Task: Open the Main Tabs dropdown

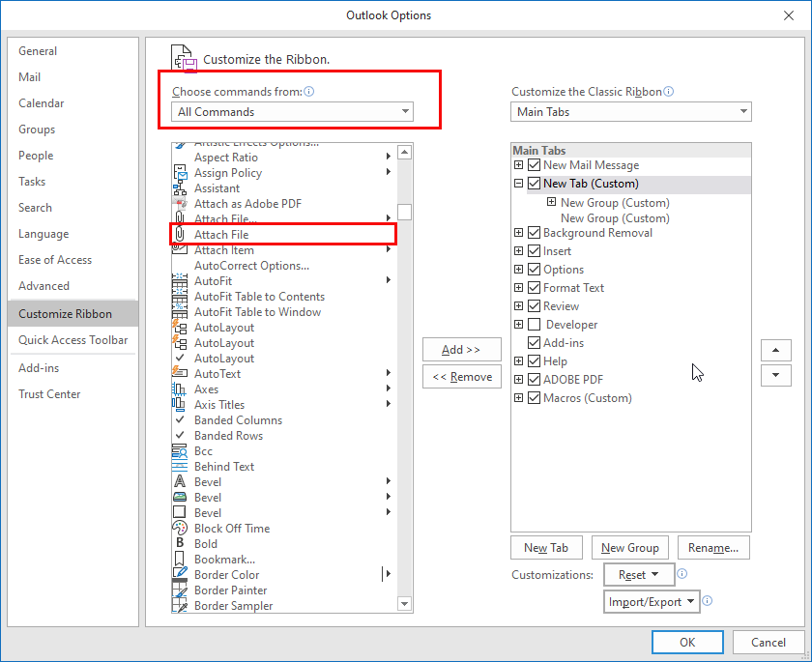Action: 630,112
